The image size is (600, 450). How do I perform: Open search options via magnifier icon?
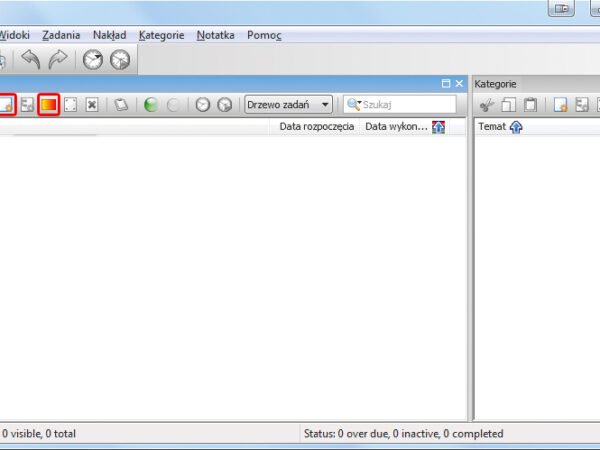353,104
